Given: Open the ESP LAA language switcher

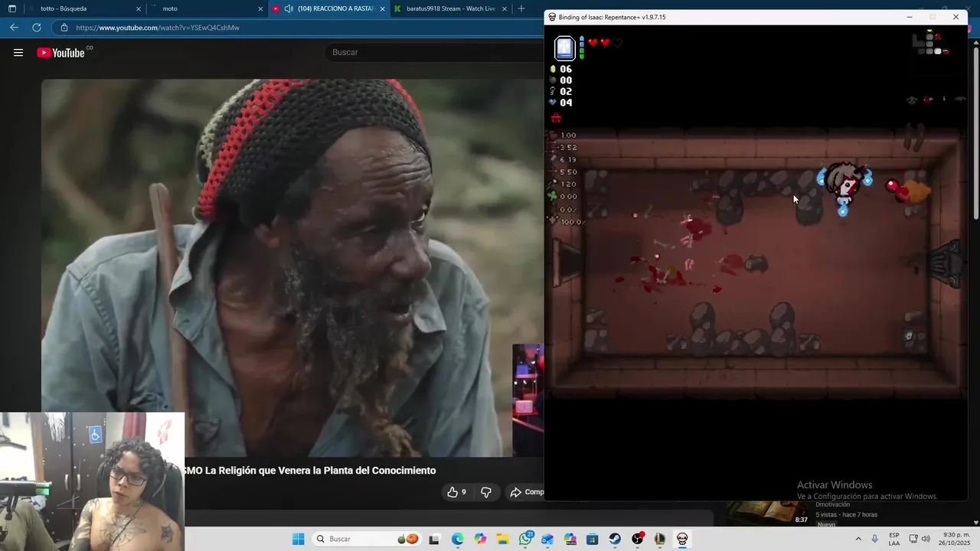Looking at the screenshot, I should [x=894, y=539].
